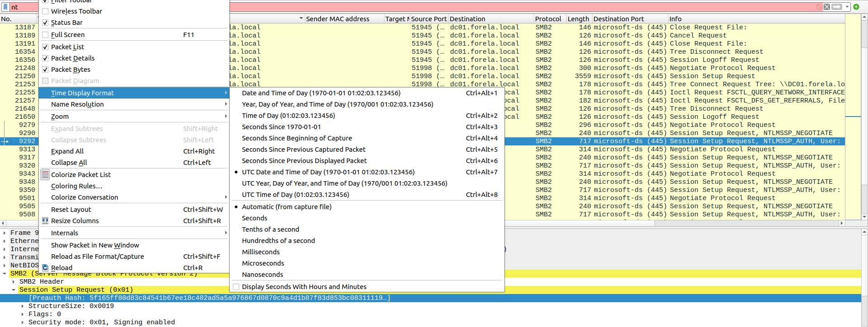Click the packet list horizontal scrollbar
This screenshot has height=327, width=868.
coord(588,223)
